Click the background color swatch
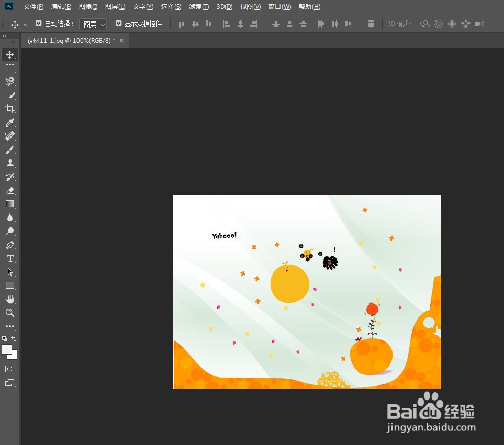Viewport: 504px width, 445px height. point(15,357)
